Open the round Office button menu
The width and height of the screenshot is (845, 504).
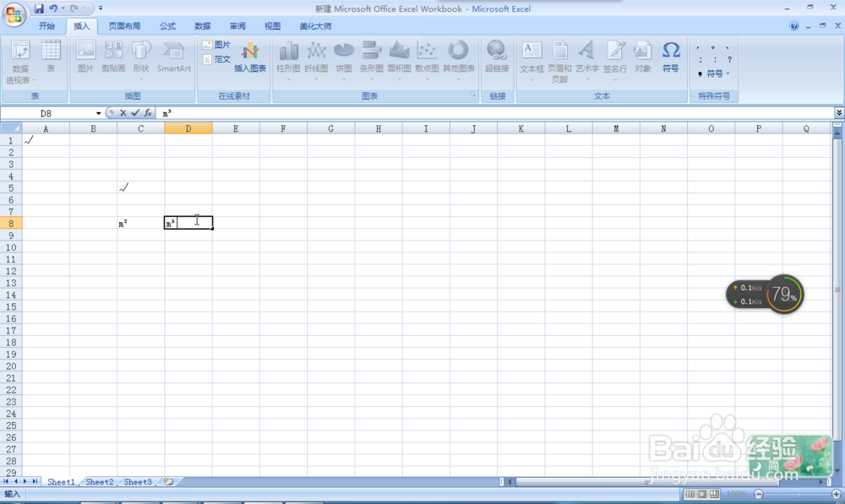(14, 14)
